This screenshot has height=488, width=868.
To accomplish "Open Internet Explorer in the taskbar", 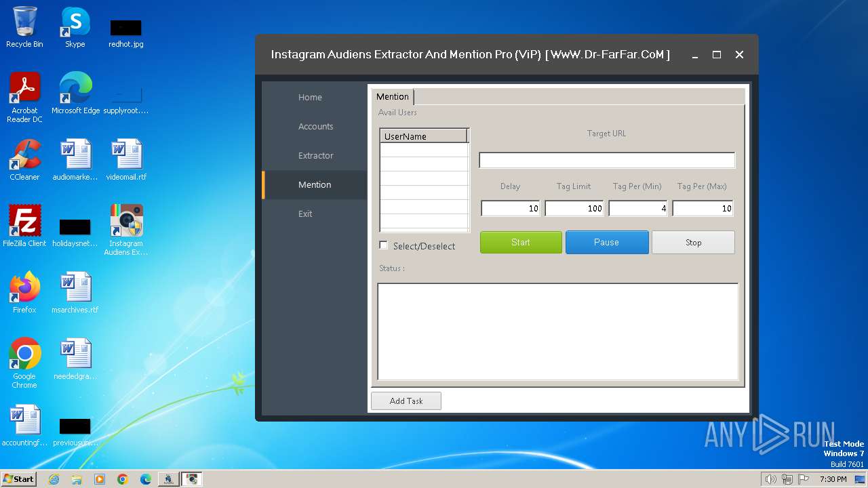I will click(54, 479).
